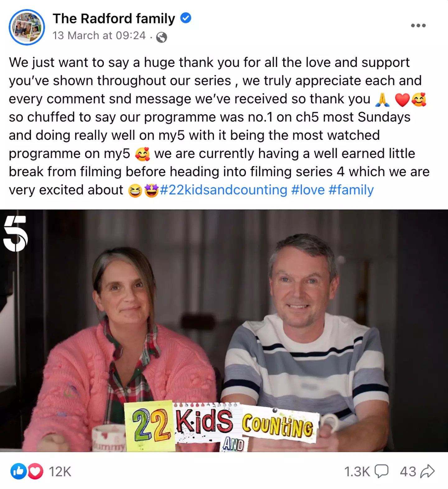View the 12K reactions count

click(x=60, y=472)
